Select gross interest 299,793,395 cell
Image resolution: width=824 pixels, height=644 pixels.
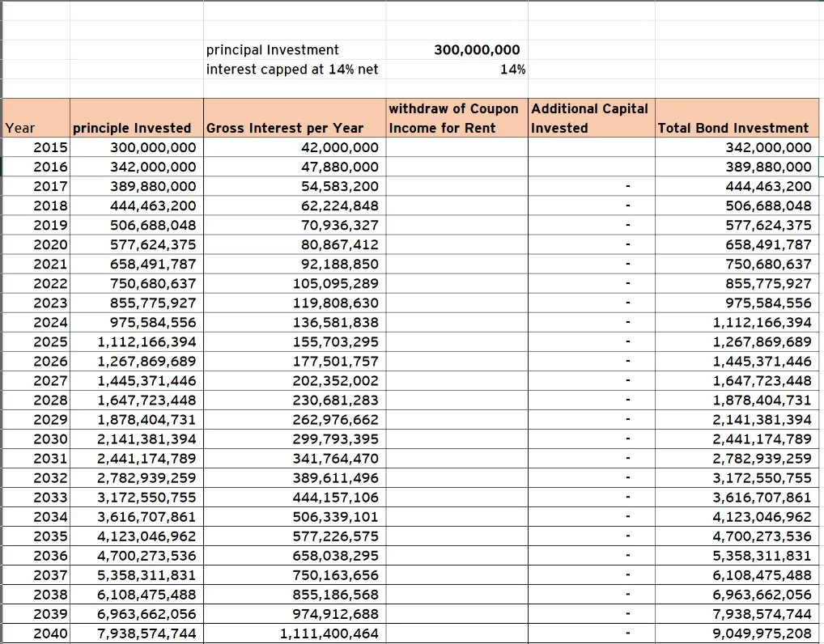click(295, 439)
